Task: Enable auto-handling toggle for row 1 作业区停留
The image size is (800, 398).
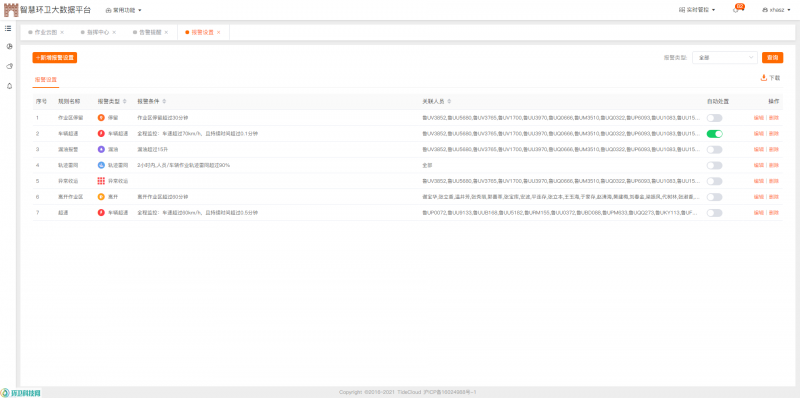Action: coord(714,118)
